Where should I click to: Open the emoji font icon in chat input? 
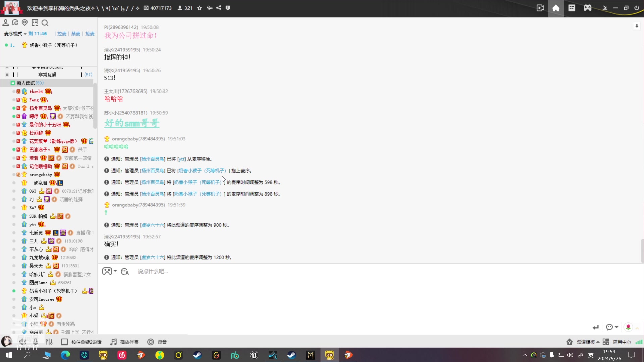[125, 271]
